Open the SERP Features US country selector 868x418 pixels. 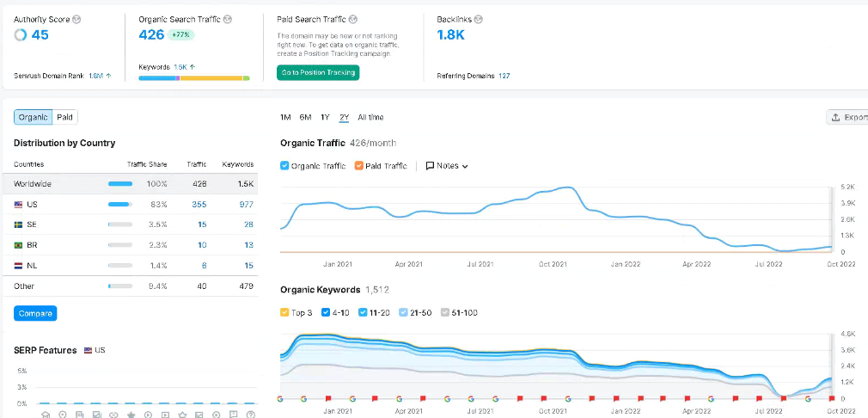pyautogui.click(x=94, y=351)
